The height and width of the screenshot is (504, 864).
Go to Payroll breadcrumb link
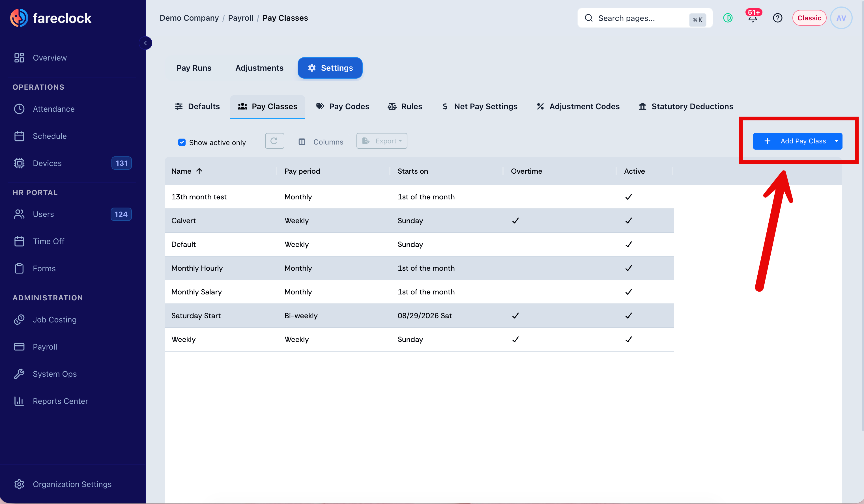tap(240, 18)
